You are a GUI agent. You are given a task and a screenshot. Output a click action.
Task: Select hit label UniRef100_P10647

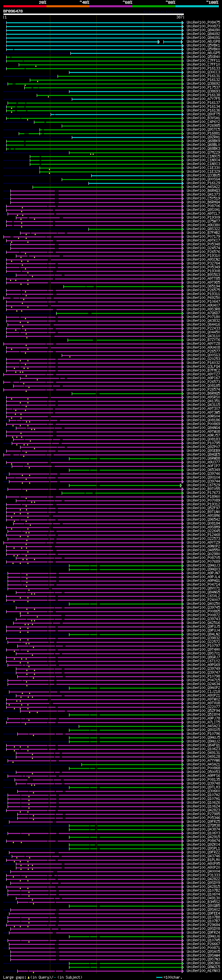(x=203, y=301)
